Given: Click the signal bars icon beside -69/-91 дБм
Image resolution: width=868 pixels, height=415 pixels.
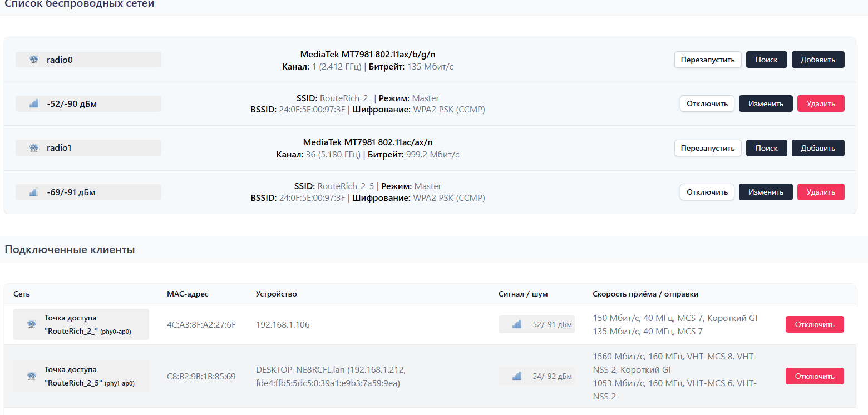Looking at the screenshot, I should [x=34, y=192].
